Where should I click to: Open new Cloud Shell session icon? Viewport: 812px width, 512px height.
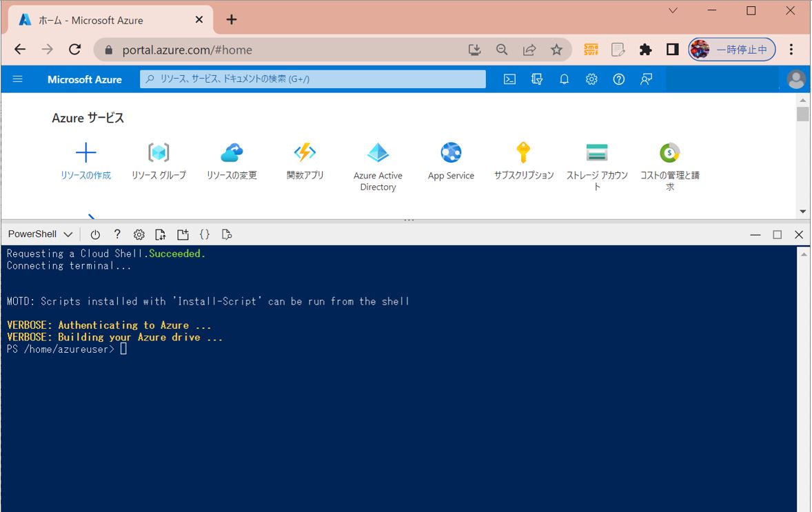pyautogui.click(x=183, y=235)
